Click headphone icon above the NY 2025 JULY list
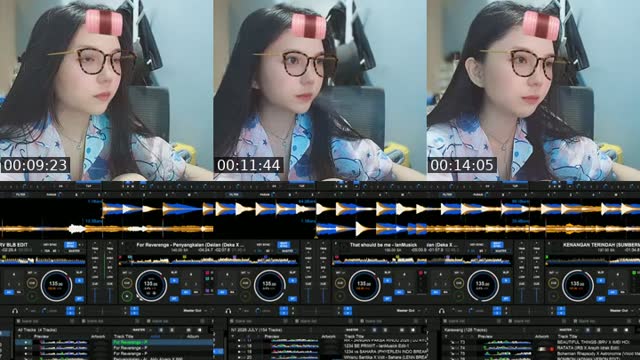Viewport: 640px width, 360px height. tap(228, 311)
